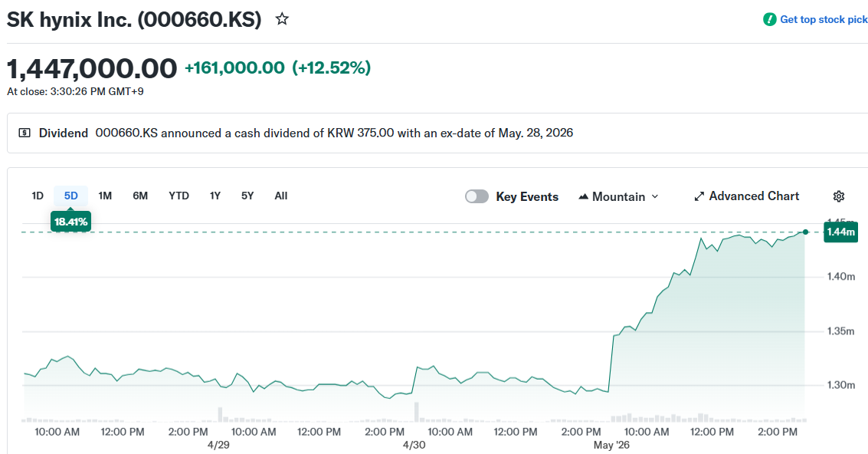Click the tall volume bar near 4/29

coord(220,415)
